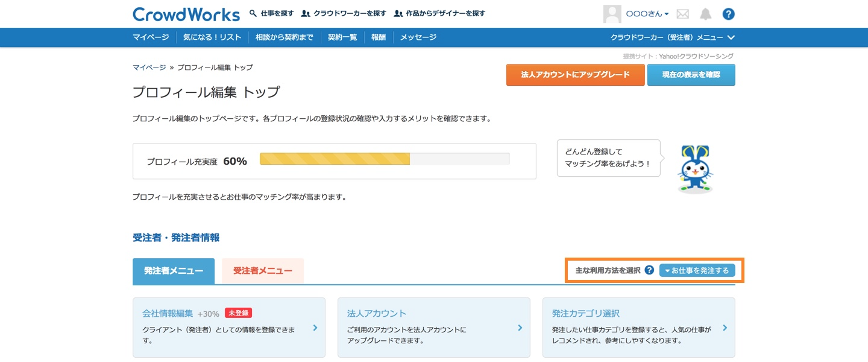Open the 会社情報編集 card
868x362 pixels.
(x=228, y=328)
